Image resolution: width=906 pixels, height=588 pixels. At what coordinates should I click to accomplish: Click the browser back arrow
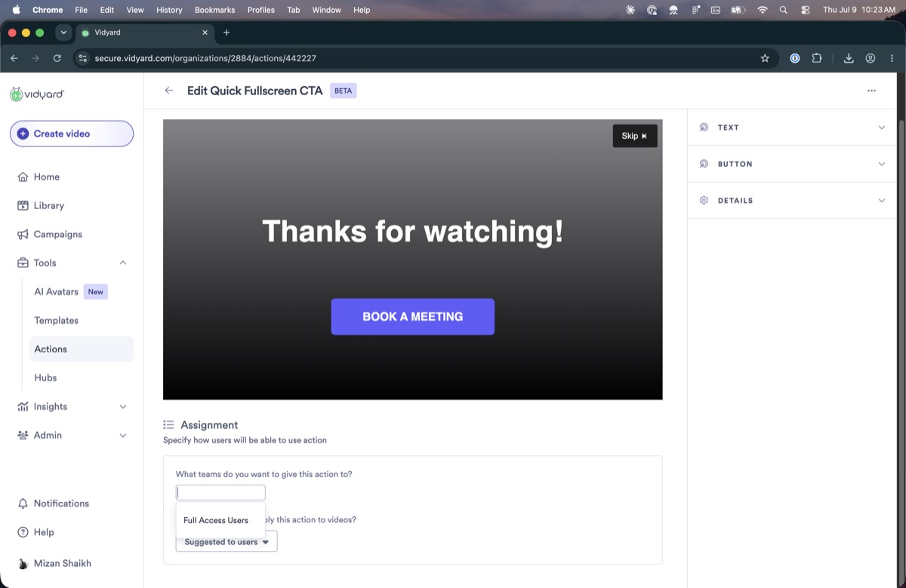click(x=14, y=58)
